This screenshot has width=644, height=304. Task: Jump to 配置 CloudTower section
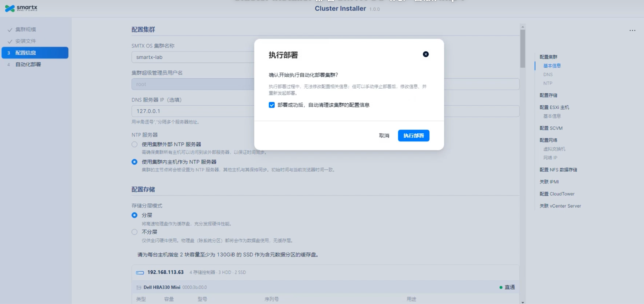coord(557,194)
